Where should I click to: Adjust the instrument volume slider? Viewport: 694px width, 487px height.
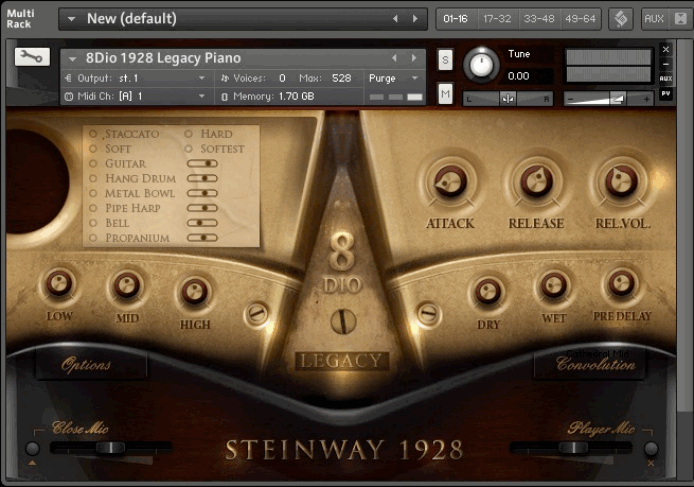[608, 99]
